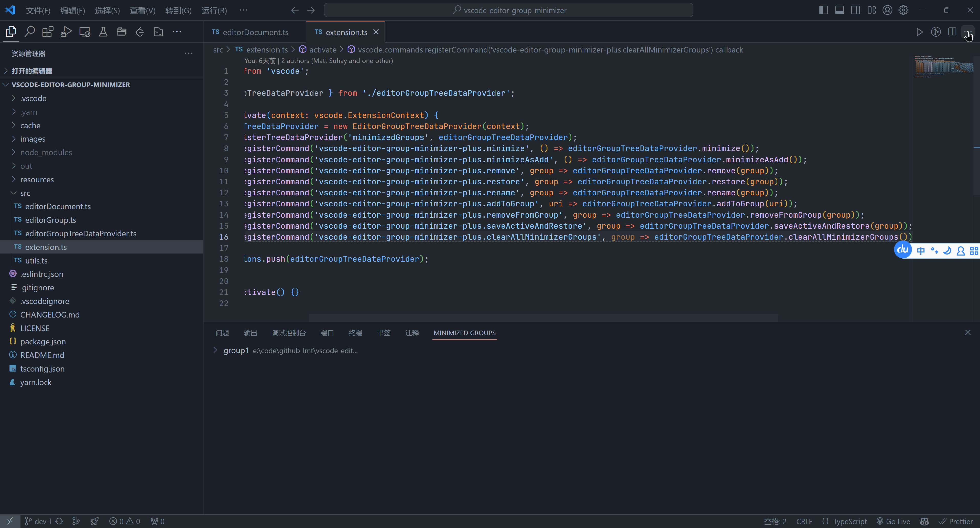Open the Extensions view icon
Screen dimensions: 980x528
pos(48,31)
